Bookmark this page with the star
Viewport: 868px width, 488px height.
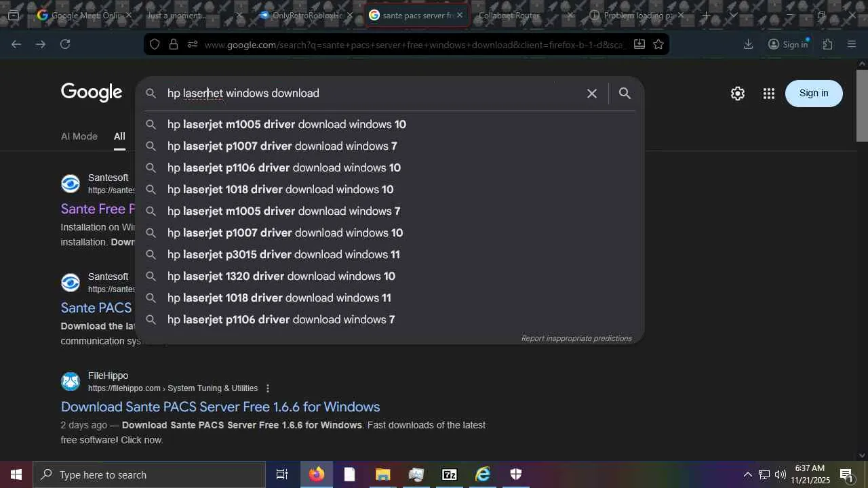point(658,44)
